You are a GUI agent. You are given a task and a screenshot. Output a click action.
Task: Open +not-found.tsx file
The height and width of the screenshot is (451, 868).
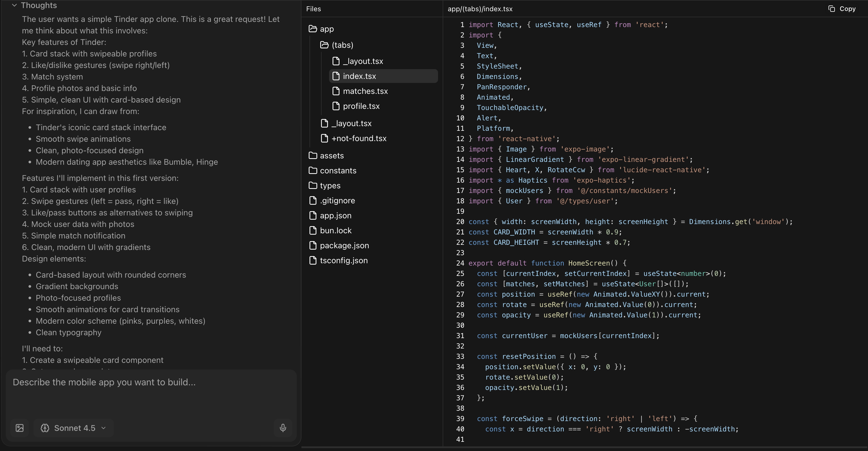(358, 139)
